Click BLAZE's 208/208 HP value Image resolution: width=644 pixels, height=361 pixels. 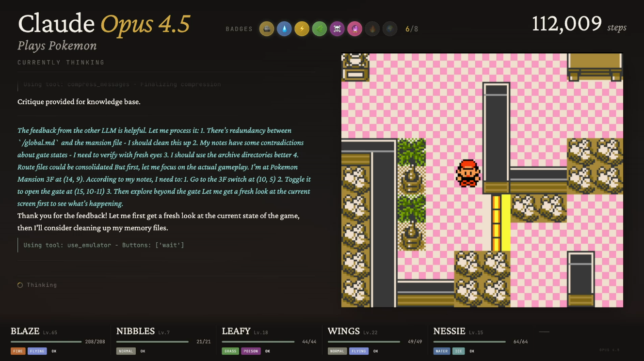[95, 342]
